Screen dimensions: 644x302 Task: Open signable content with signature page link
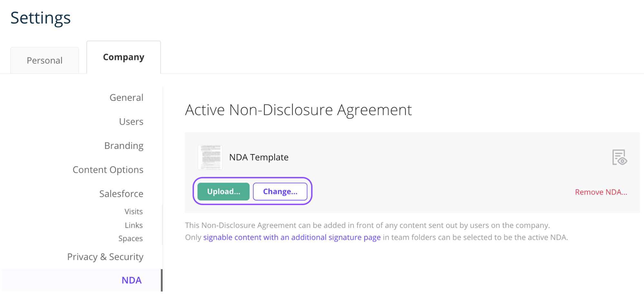pyautogui.click(x=292, y=237)
